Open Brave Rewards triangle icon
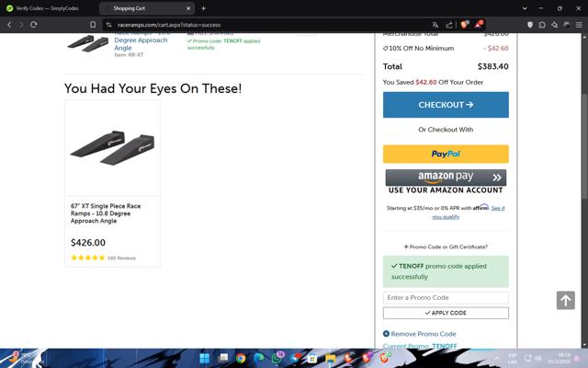The image size is (588, 368). coord(479,25)
